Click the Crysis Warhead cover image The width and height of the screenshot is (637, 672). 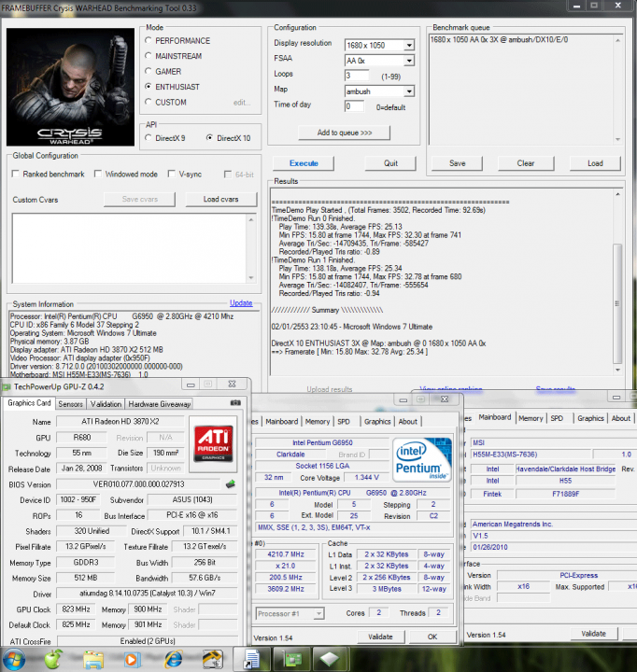(x=70, y=87)
